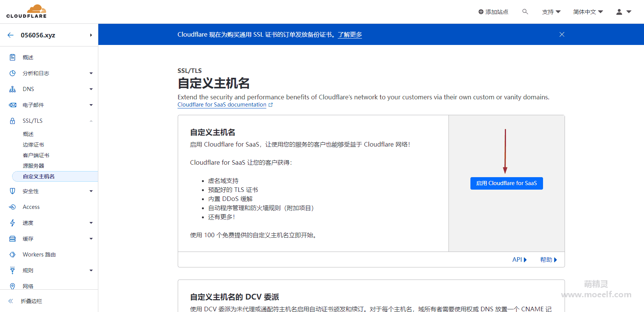Click the user account icon
The height and width of the screenshot is (312, 644).
click(x=619, y=12)
